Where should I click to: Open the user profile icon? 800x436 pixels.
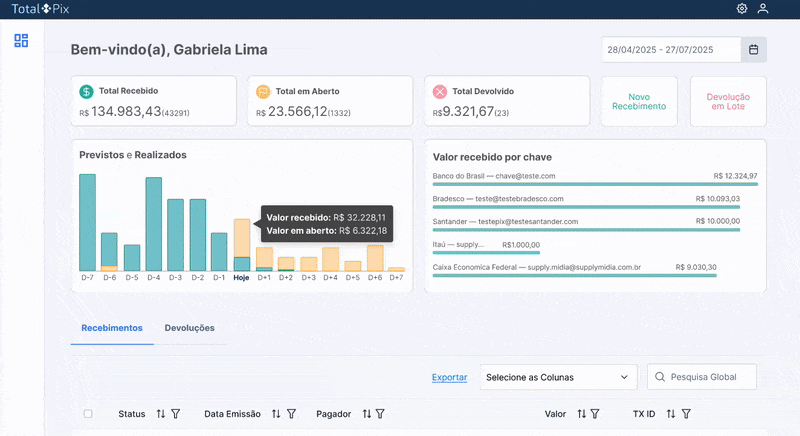coord(763,9)
